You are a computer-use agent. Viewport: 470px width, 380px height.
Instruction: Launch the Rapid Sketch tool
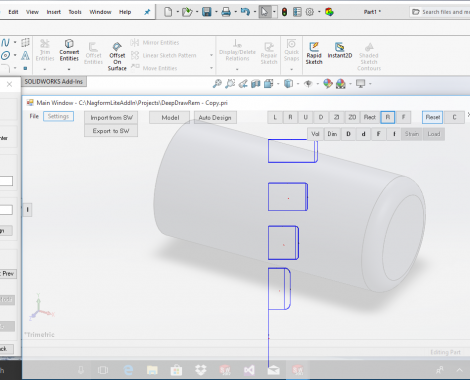click(314, 53)
